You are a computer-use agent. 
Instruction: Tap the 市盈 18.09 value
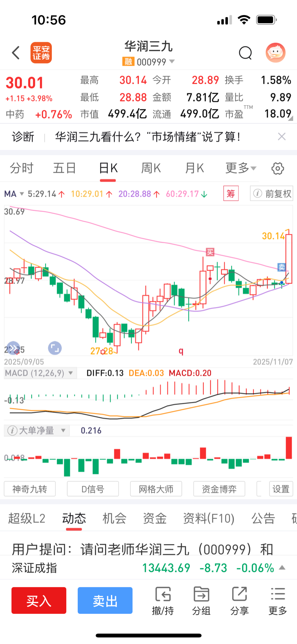coord(278,114)
